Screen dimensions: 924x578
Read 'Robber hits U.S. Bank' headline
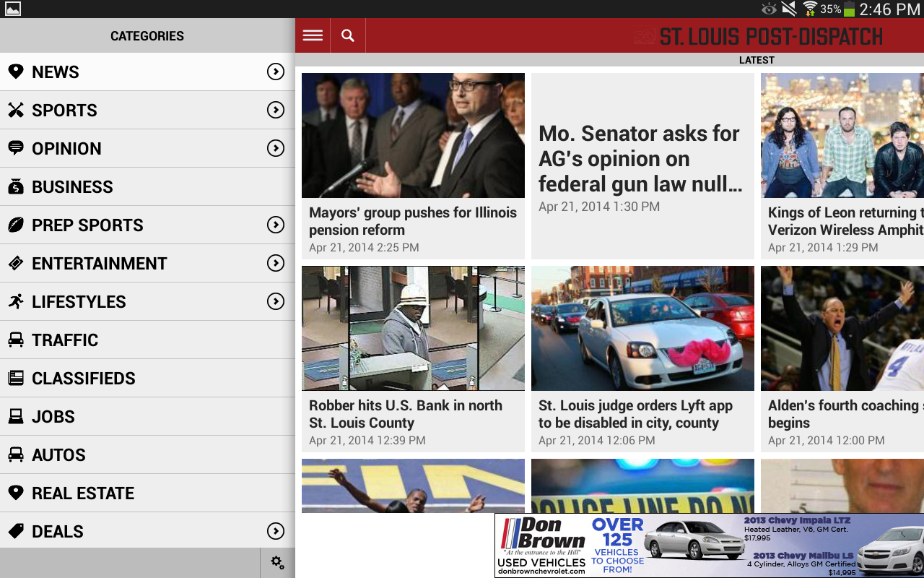406,414
